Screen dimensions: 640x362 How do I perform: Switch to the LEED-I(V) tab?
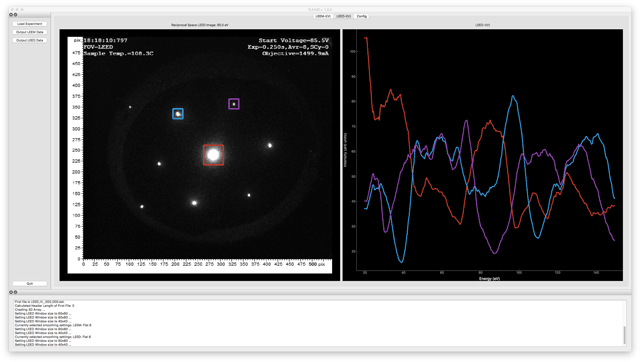[343, 16]
